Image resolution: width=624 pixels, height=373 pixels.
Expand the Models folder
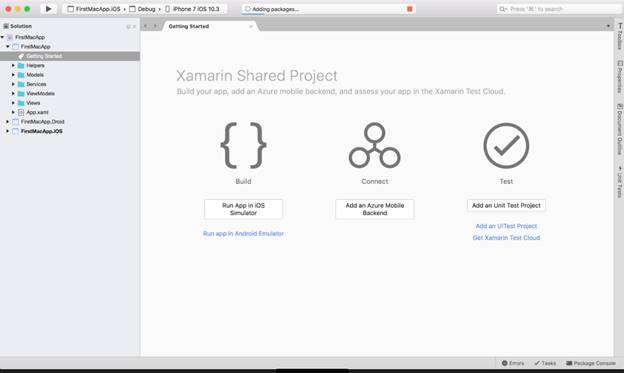click(13, 75)
